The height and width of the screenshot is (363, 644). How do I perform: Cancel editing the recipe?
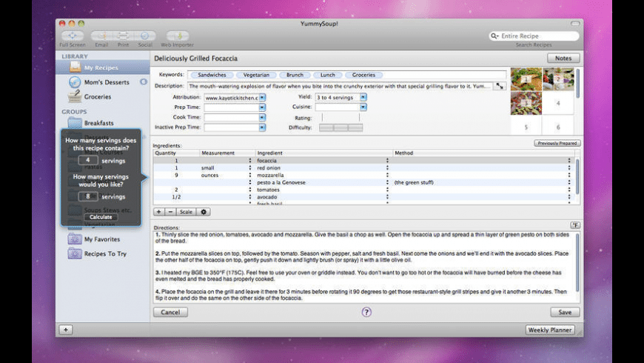pyautogui.click(x=170, y=313)
